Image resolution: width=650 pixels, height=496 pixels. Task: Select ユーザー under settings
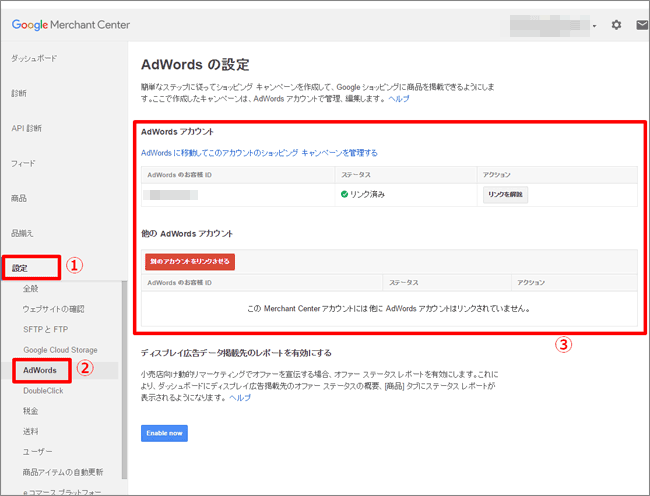coord(37,452)
